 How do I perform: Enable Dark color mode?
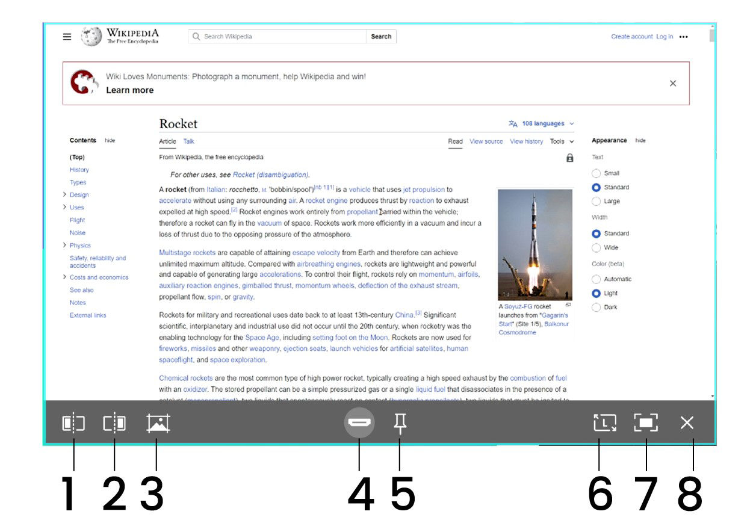596,308
